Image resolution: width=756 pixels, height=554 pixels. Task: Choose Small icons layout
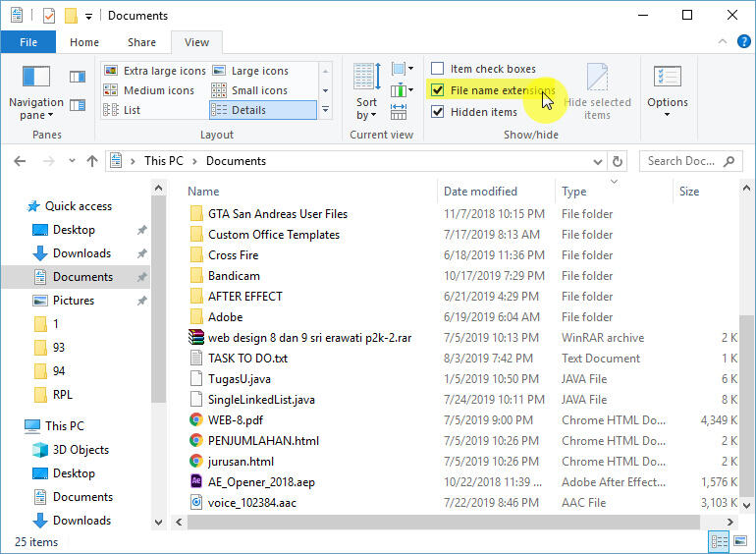(x=249, y=90)
